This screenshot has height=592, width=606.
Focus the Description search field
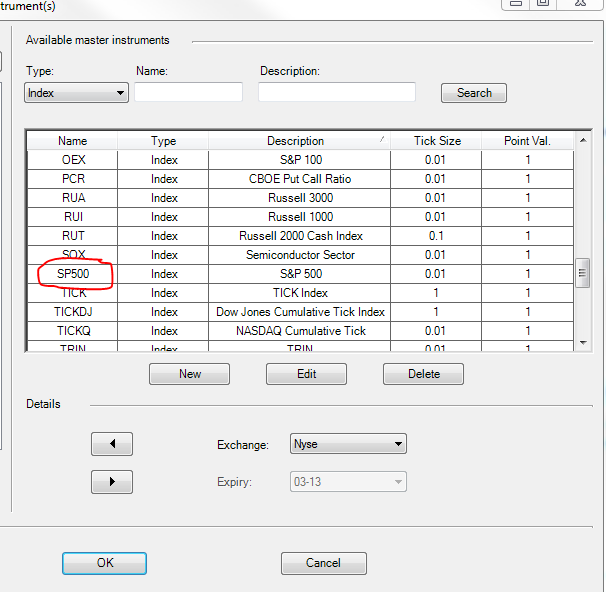(x=337, y=92)
